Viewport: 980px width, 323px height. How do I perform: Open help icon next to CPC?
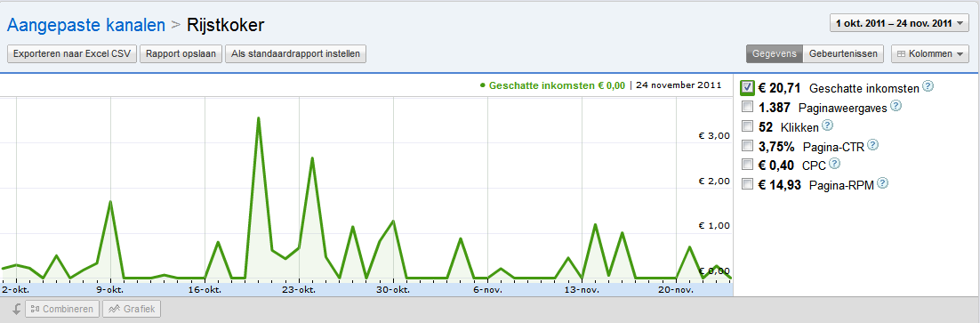point(834,164)
